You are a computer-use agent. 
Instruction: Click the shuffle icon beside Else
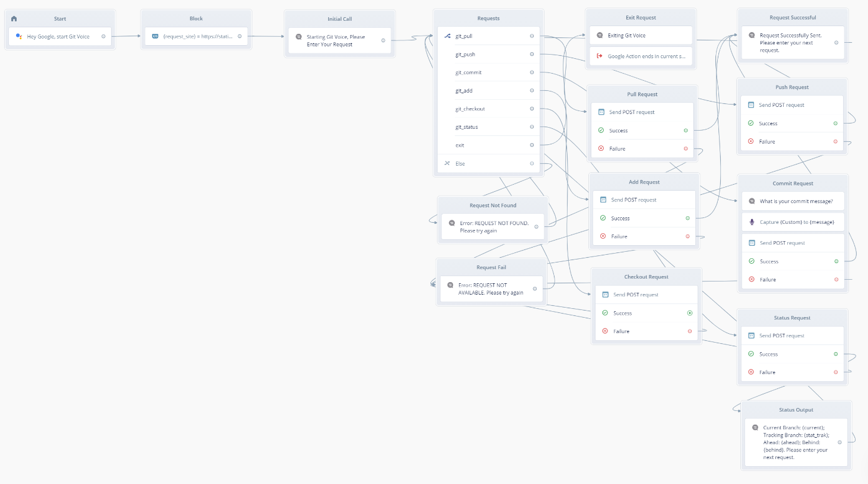447,163
